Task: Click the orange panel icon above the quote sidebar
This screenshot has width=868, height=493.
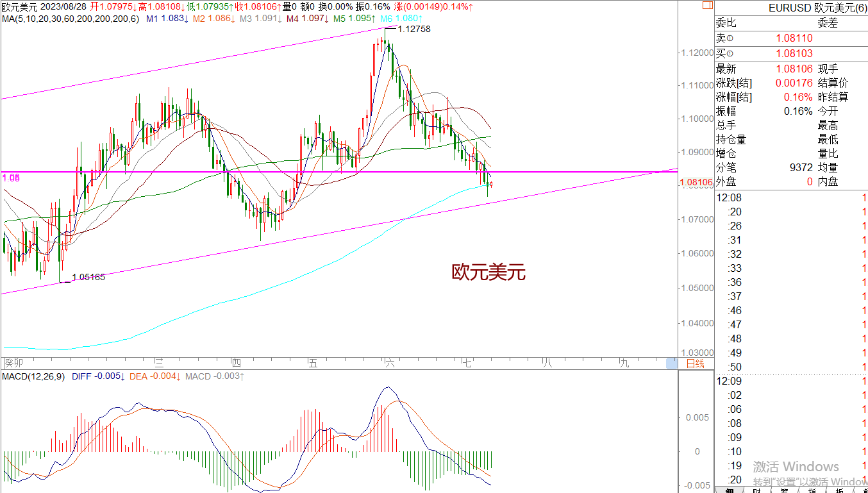Action: point(707,4)
